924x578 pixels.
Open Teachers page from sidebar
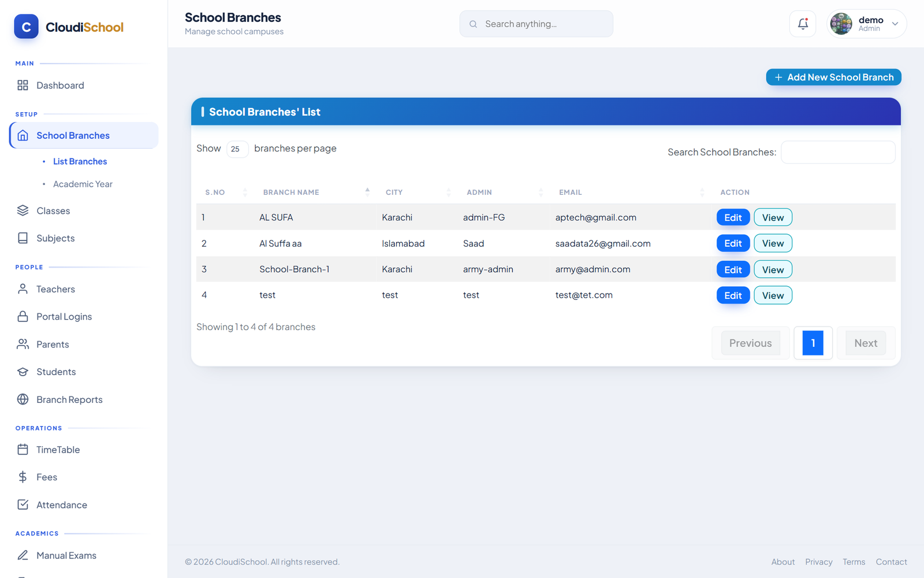click(84, 289)
